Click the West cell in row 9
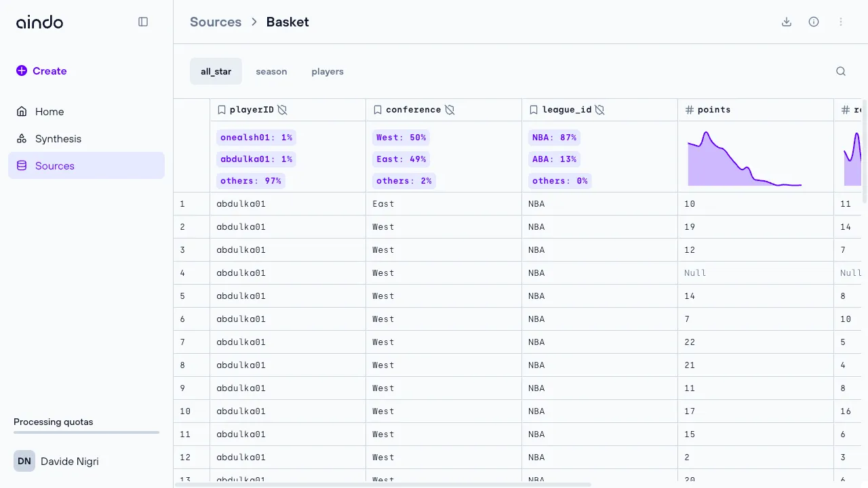The height and width of the screenshot is (488, 868). [x=444, y=388]
